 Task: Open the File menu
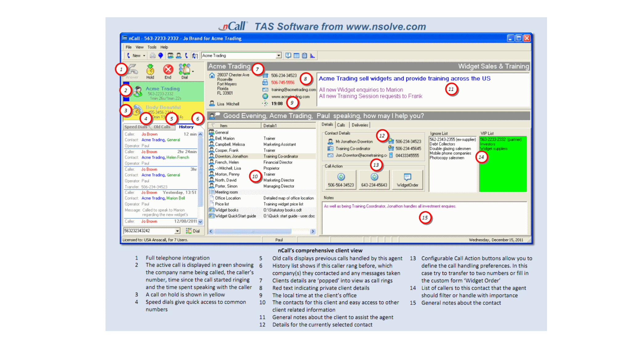[x=128, y=47]
